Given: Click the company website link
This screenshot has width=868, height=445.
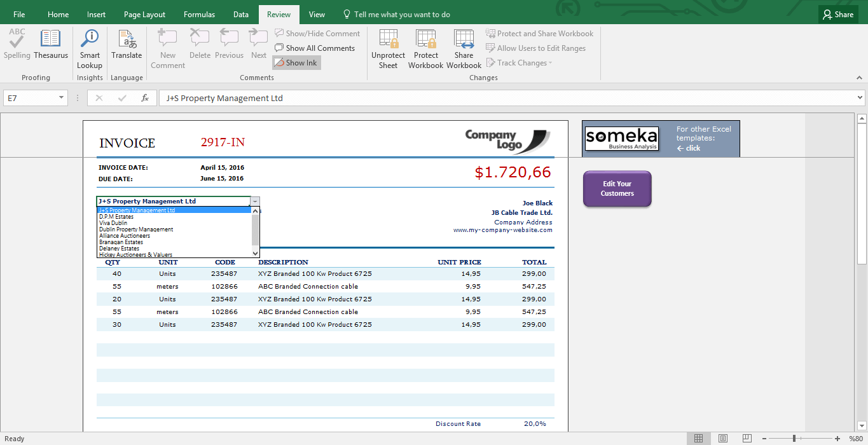Looking at the screenshot, I should click(x=502, y=230).
